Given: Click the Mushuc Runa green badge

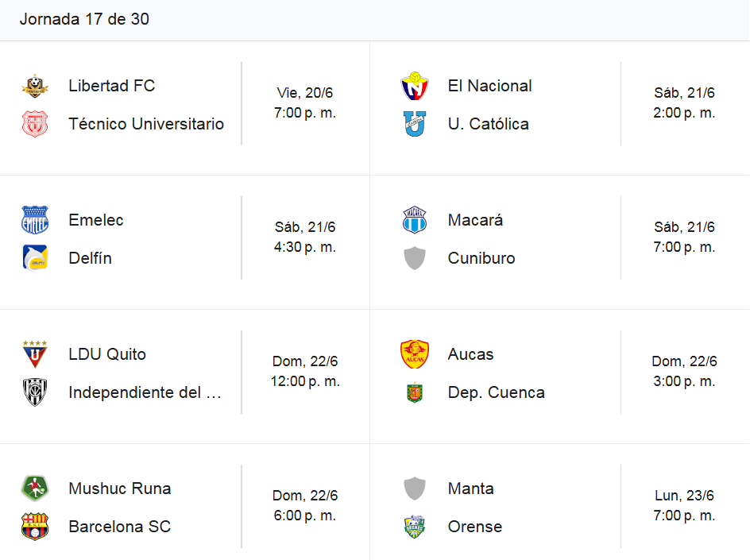Looking at the screenshot, I should 35,489.
